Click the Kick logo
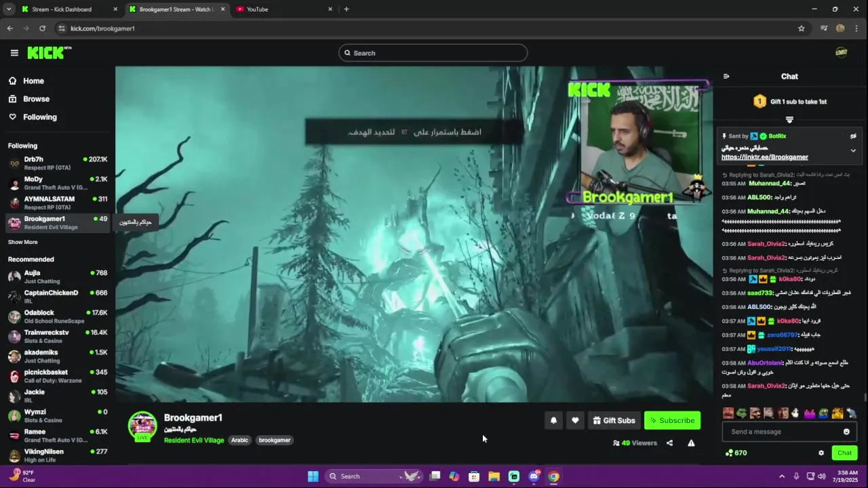The width and height of the screenshot is (868, 488). pos(49,53)
